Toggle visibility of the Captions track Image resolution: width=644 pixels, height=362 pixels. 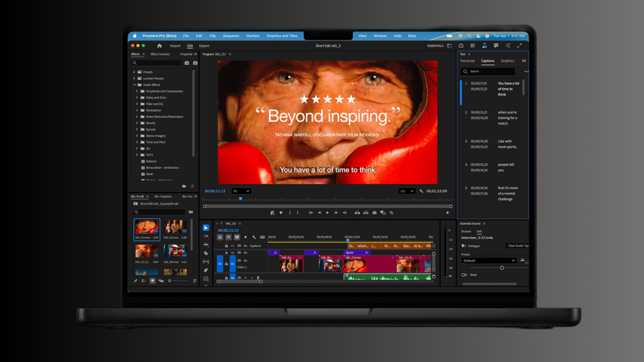click(245, 246)
